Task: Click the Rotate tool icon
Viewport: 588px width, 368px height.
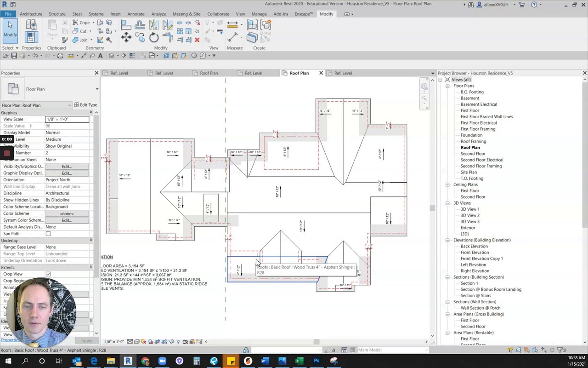Action: 153,38
